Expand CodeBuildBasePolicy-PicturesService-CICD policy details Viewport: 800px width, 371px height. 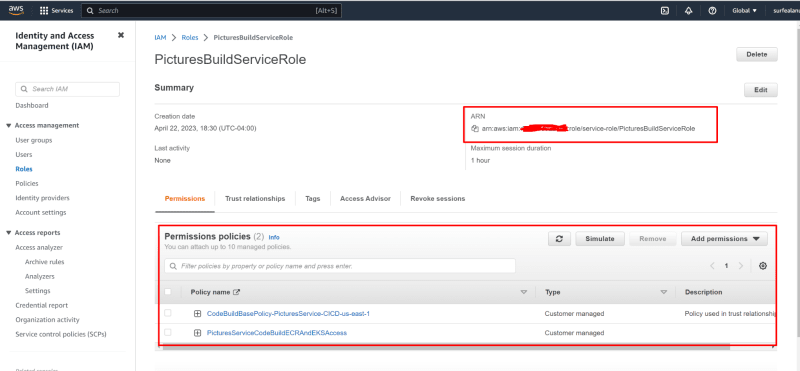click(197, 313)
